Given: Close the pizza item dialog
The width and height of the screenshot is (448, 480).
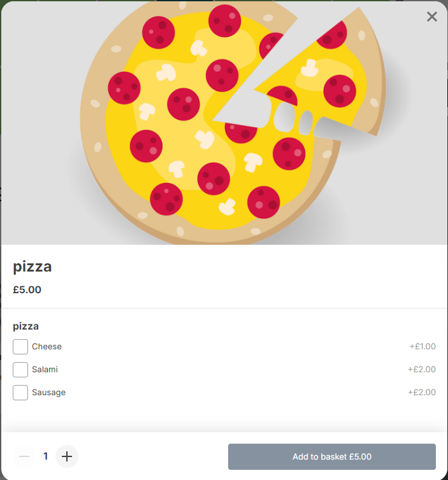Looking at the screenshot, I should click(x=432, y=17).
